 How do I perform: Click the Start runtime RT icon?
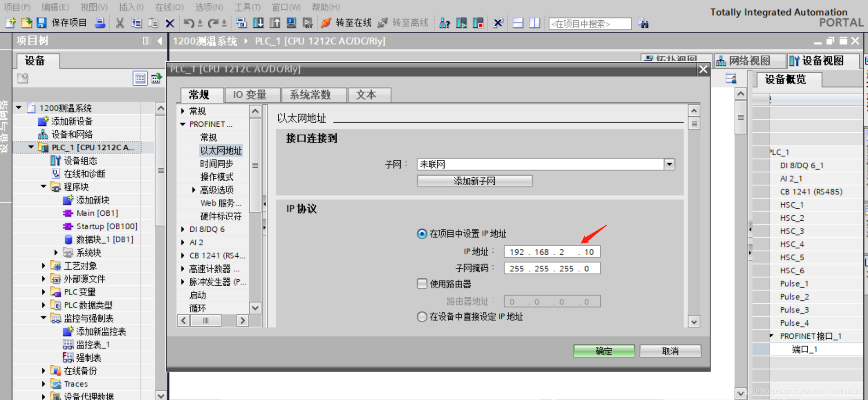(x=308, y=23)
